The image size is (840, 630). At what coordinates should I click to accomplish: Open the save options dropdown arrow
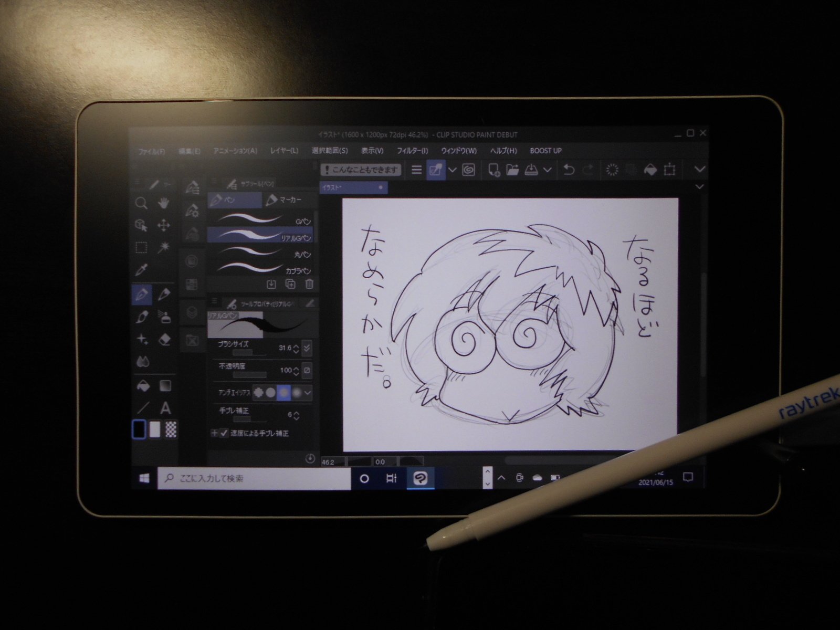click(x=548, y=170)
